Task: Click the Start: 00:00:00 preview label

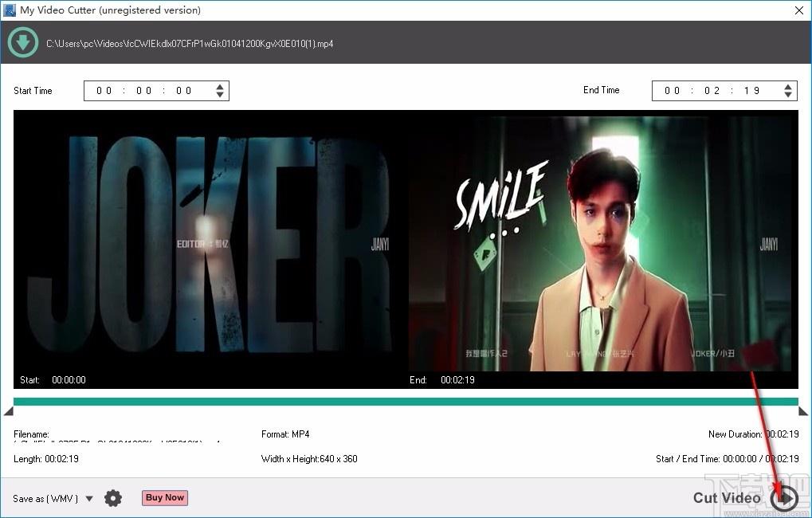Action: (53, 379)
